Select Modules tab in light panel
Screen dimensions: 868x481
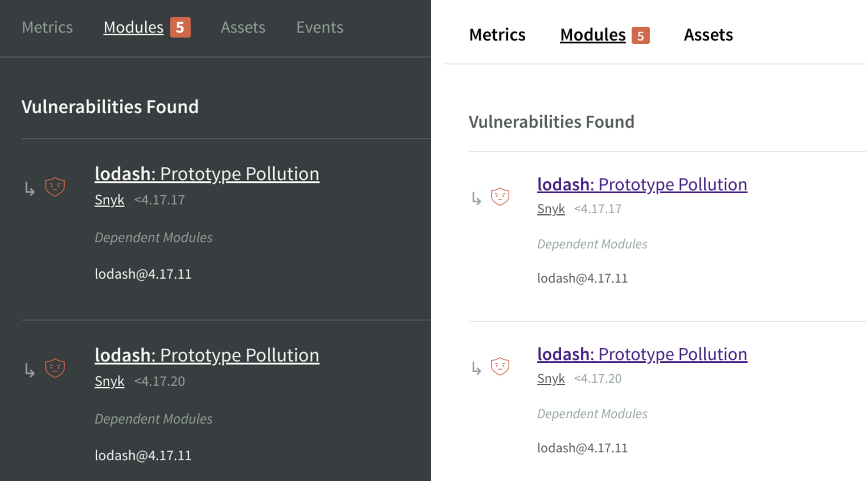[592, 35]
